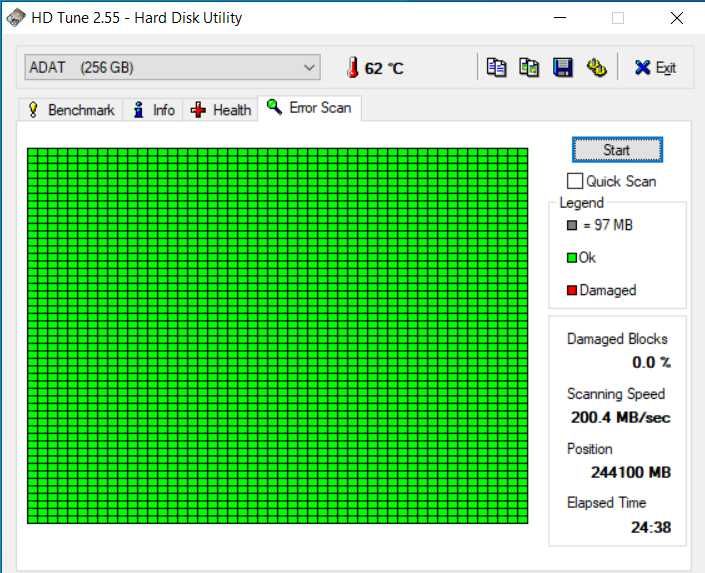705x573 pixels.
Task: Click the 62 °C temperature reading
Action: click(x=384, y=68)
